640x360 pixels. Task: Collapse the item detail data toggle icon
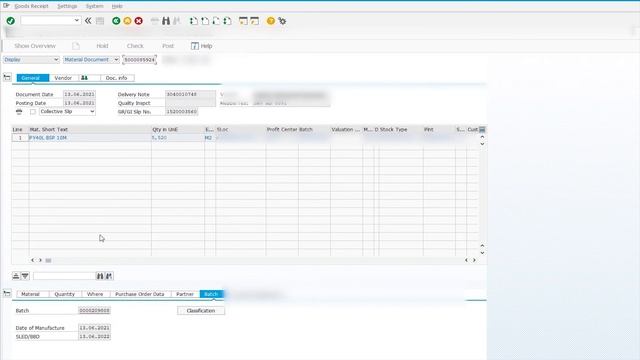[x=7, y=293]
